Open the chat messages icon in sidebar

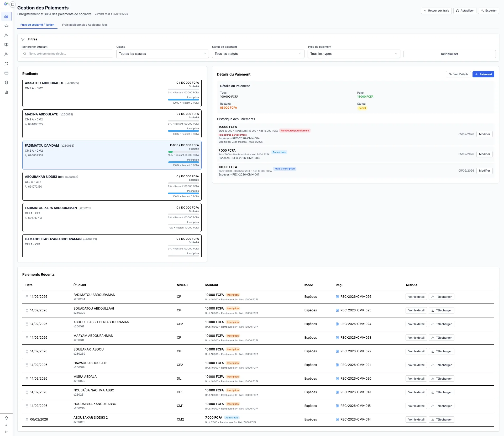pos(6,63)
